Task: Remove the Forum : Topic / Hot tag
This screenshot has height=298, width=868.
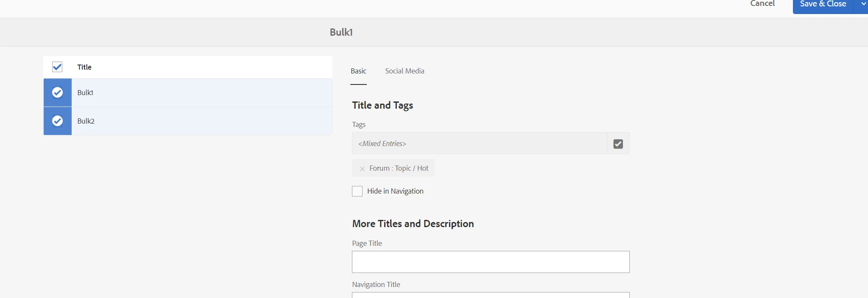Action: click(x=362, y=169)
